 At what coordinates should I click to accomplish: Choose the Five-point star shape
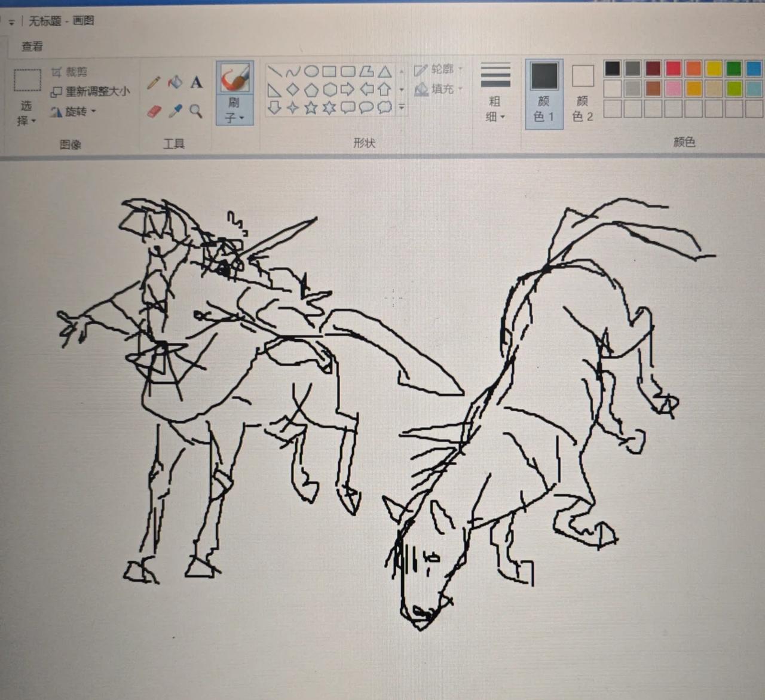click(x=311, y=108)
